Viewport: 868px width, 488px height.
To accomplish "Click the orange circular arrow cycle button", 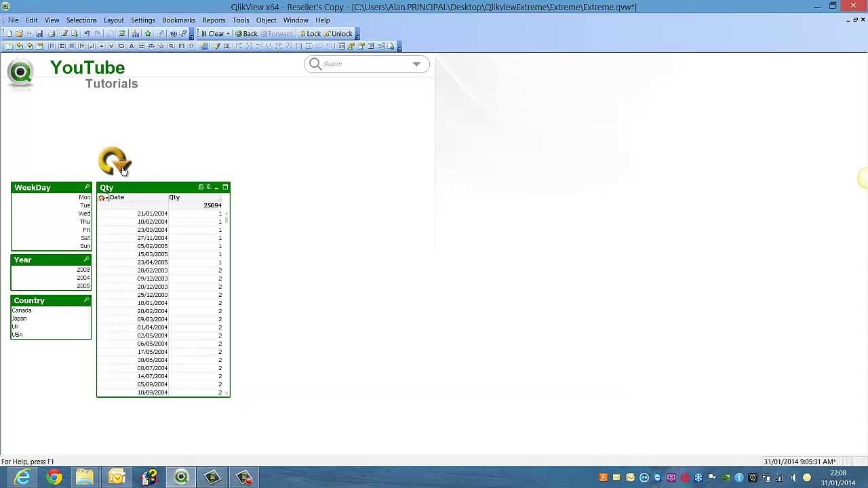I will (113, 161).
